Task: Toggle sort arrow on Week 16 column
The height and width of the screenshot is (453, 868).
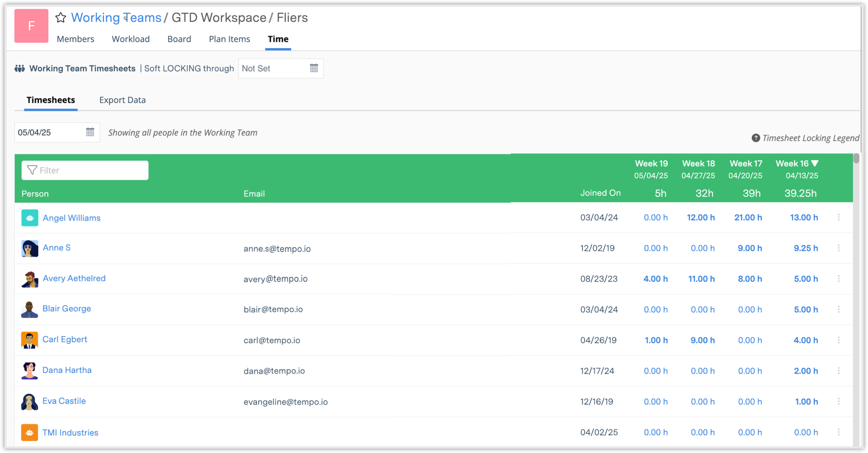Action: pos(815,163)
